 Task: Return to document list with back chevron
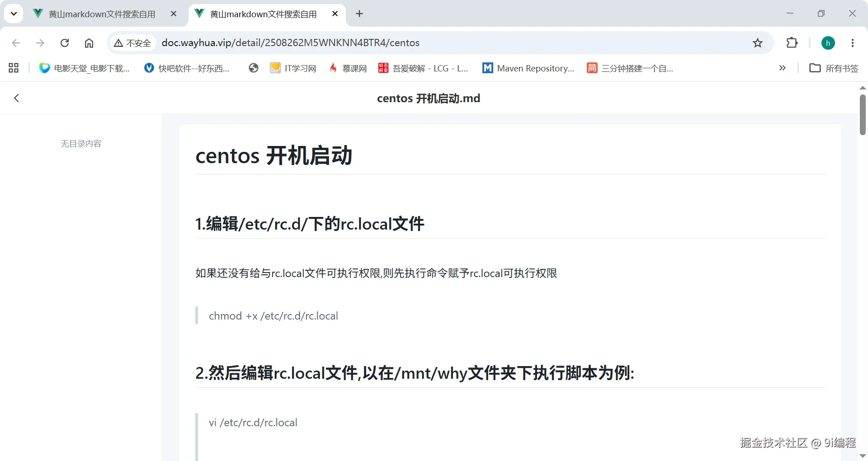pos(17,98)
